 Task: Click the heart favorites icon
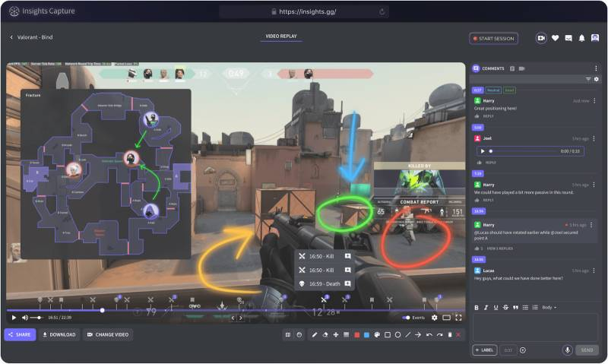coord(556,38)
